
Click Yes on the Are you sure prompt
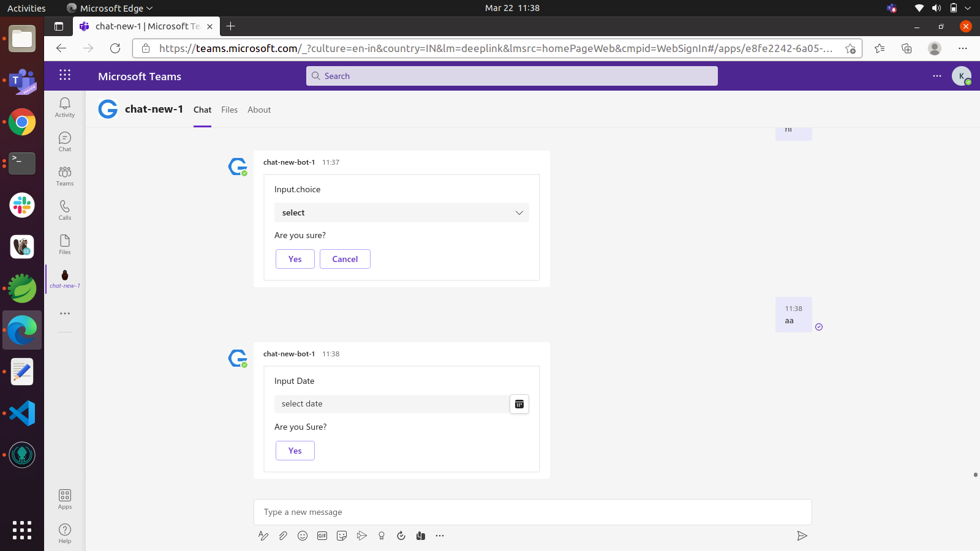click(295, 259)
